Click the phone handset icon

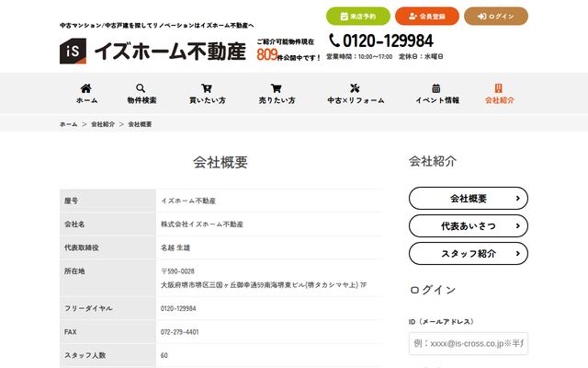(x=334, y=40)
